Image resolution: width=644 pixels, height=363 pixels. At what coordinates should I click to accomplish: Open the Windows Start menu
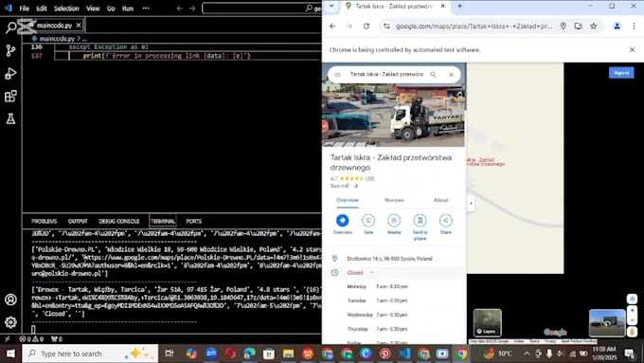tap(10, 354)
